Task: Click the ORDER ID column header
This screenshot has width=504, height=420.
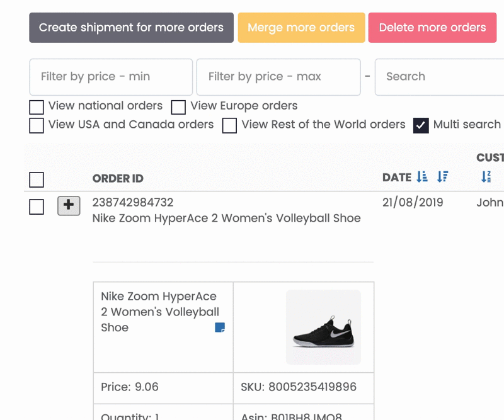Action: tap(118, 179)
